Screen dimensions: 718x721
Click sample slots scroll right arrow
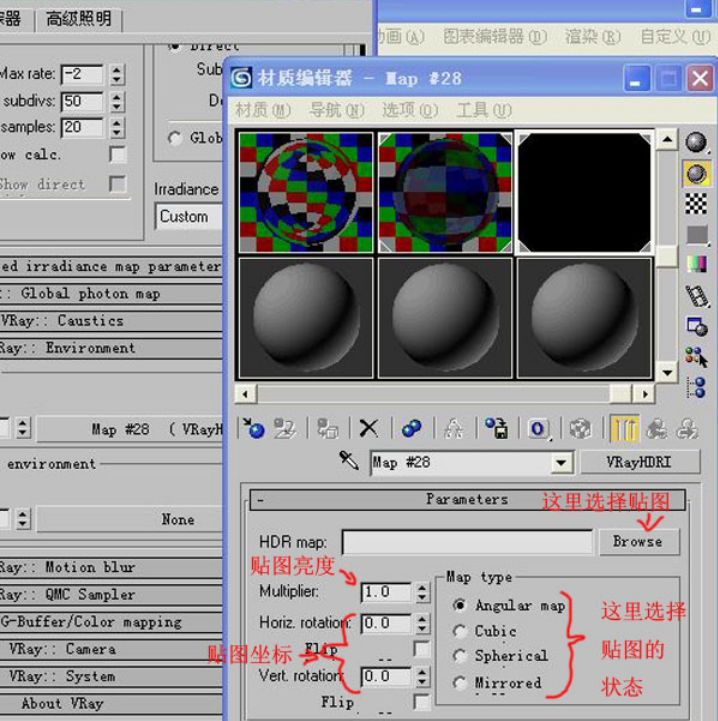point(644,394)
